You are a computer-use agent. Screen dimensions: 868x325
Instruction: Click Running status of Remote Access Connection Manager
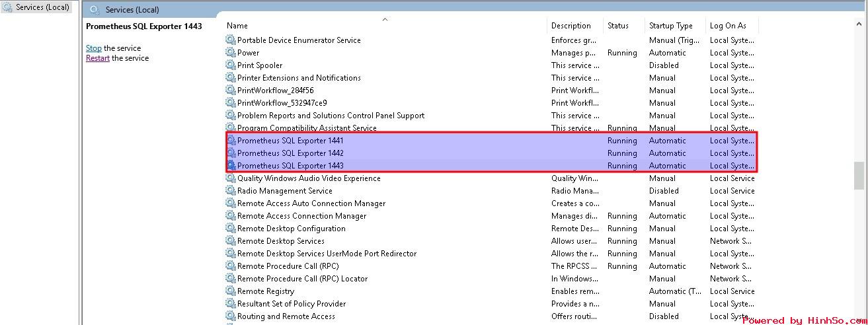[622, 216]
